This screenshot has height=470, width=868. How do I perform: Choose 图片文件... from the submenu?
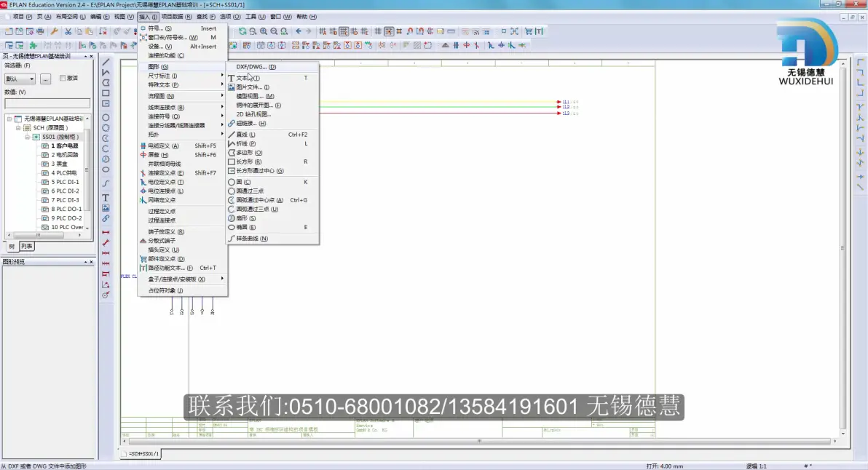[273, 87]
